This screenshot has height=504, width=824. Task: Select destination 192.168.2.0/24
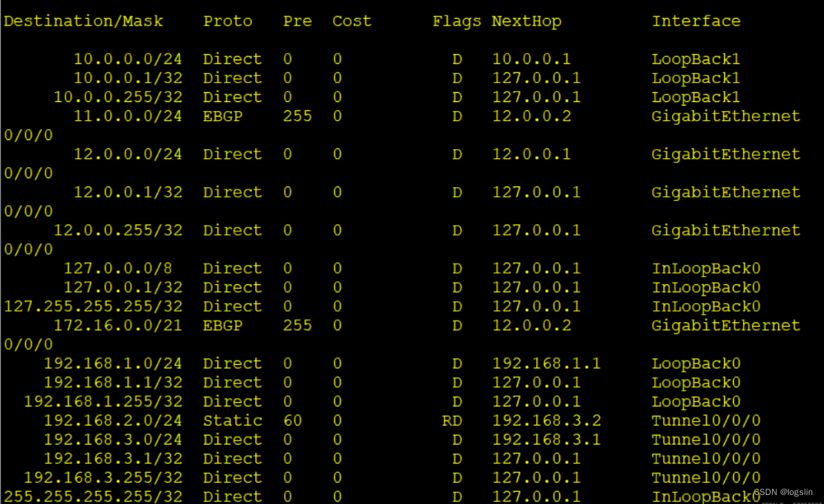point(113,421)
